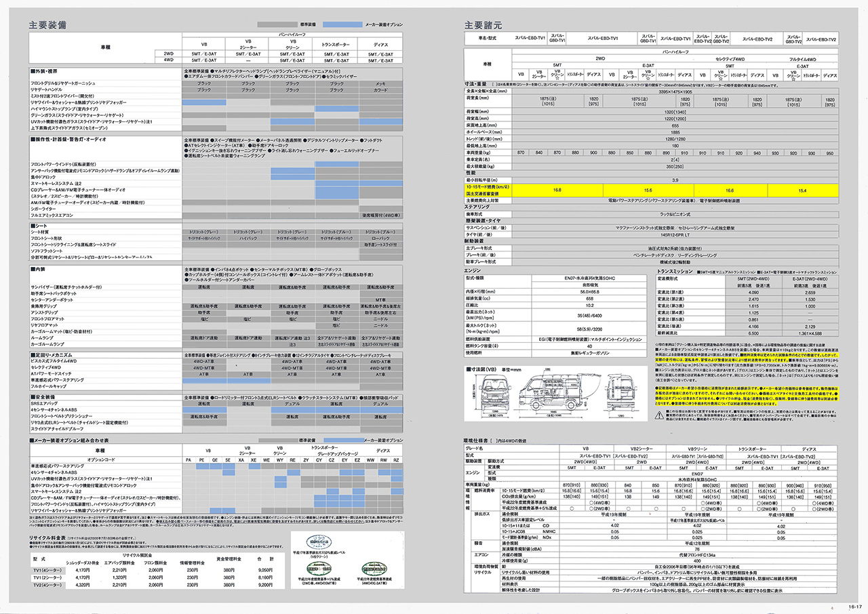Click the ローバック cell in the seat table
Viewport: 868px width, 614px height.
pyautogui.click(x=380, y=239)
